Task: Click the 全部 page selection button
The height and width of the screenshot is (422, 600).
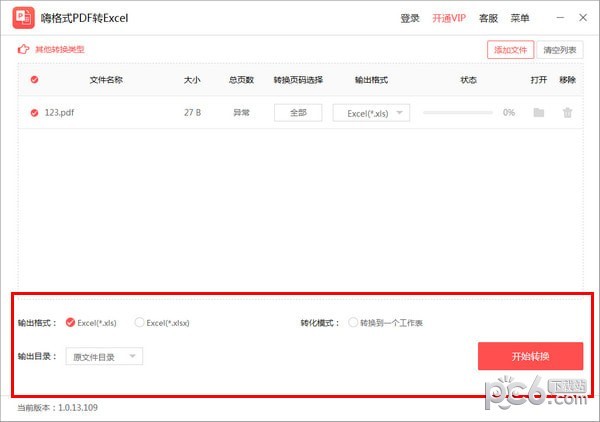Action: click(298, 113)
